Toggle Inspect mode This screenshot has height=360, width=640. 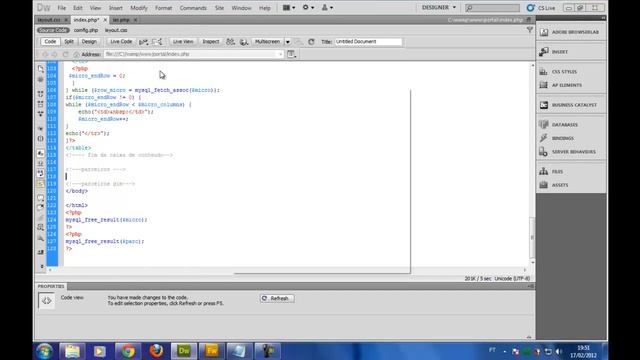(x=211, y=42)
